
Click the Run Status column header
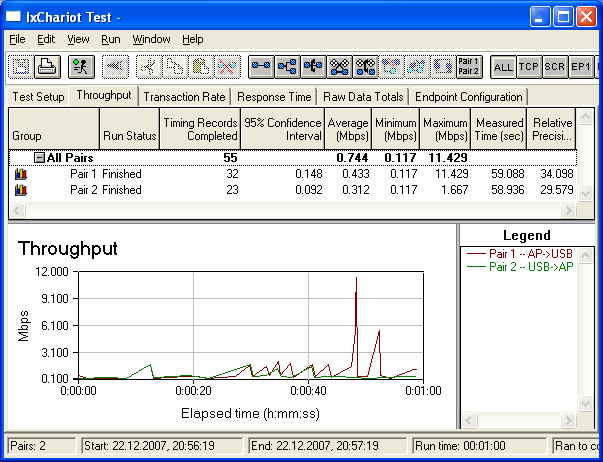pos(130,129)
